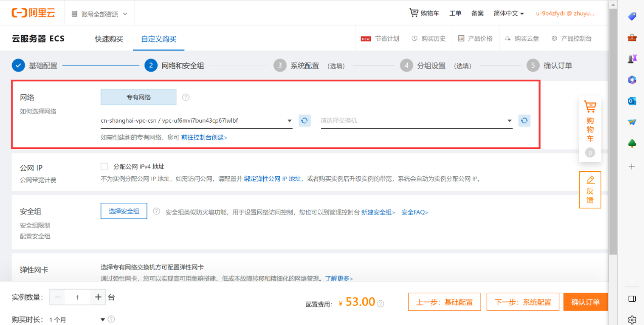Click 上一步:基础配置 button
644x325 pixels.
pos(444,302)
